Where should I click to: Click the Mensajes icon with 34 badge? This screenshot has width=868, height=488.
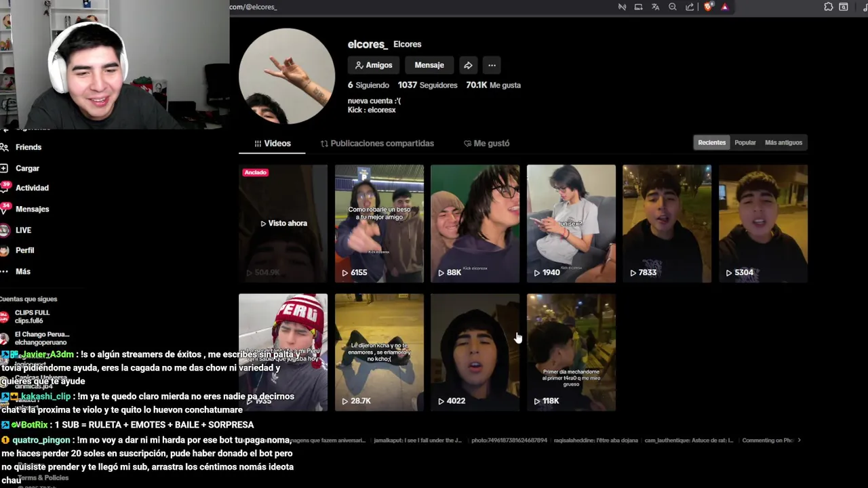tap(5, 209)
